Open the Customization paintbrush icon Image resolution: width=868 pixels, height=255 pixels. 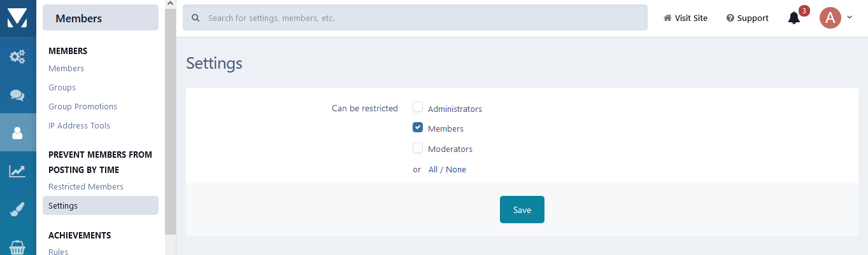pos(17,209)
